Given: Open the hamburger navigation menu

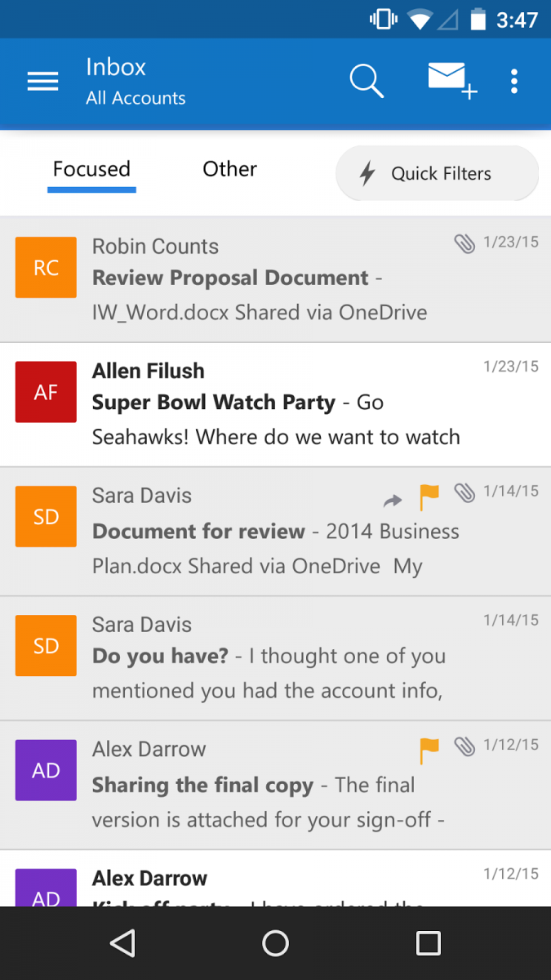Looking at the screenshot, I should point(42,82).
